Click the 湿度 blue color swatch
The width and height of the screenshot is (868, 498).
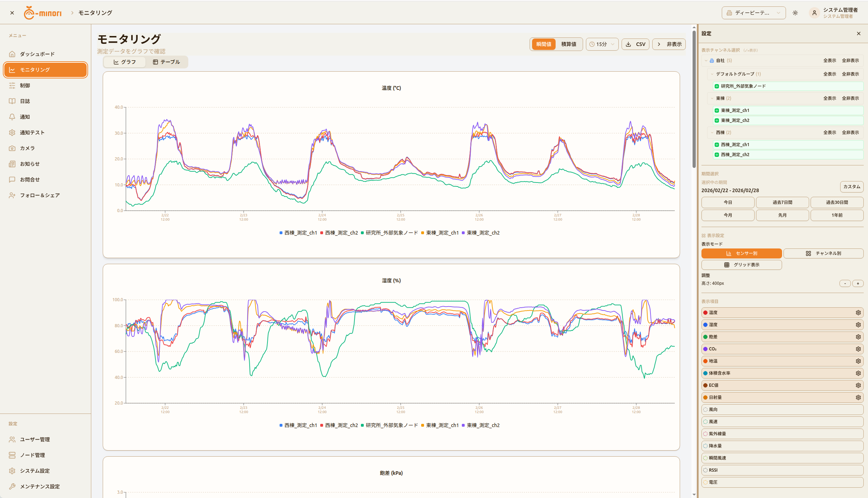[x=705, y=325]
